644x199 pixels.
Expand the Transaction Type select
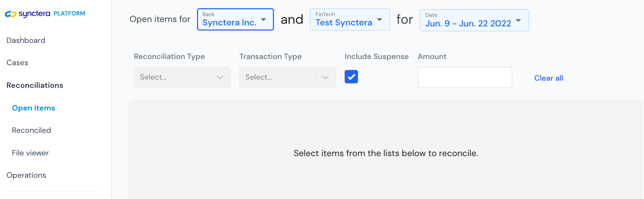pyautogui.click(x=277, y=77)
